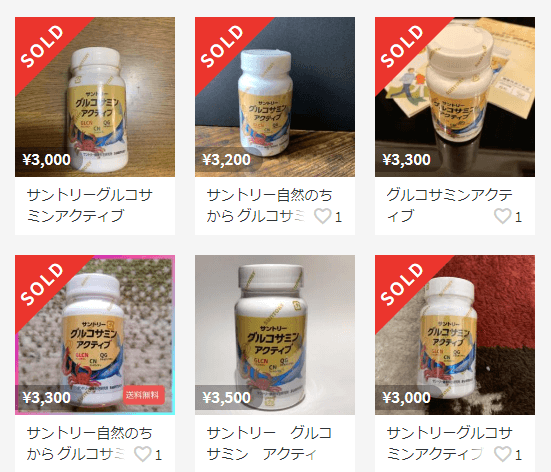
Task: Click SOLD ribbon on the red carpet item
Action: [402, 284]
